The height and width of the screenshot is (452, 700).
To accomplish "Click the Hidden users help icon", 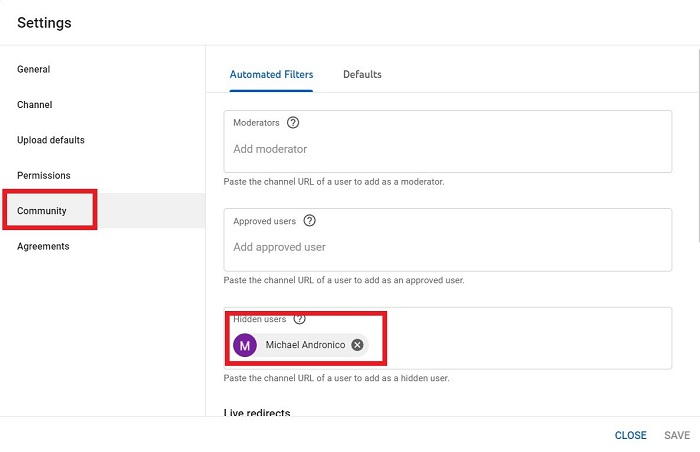I will pyautogui.click(x=299, y=319).
